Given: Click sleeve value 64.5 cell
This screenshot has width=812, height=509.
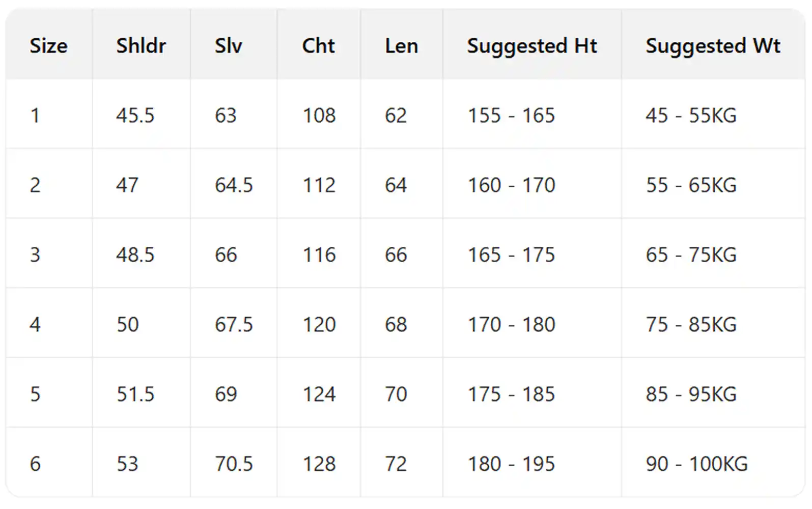Looking at the screenshot, I should 234,185.
